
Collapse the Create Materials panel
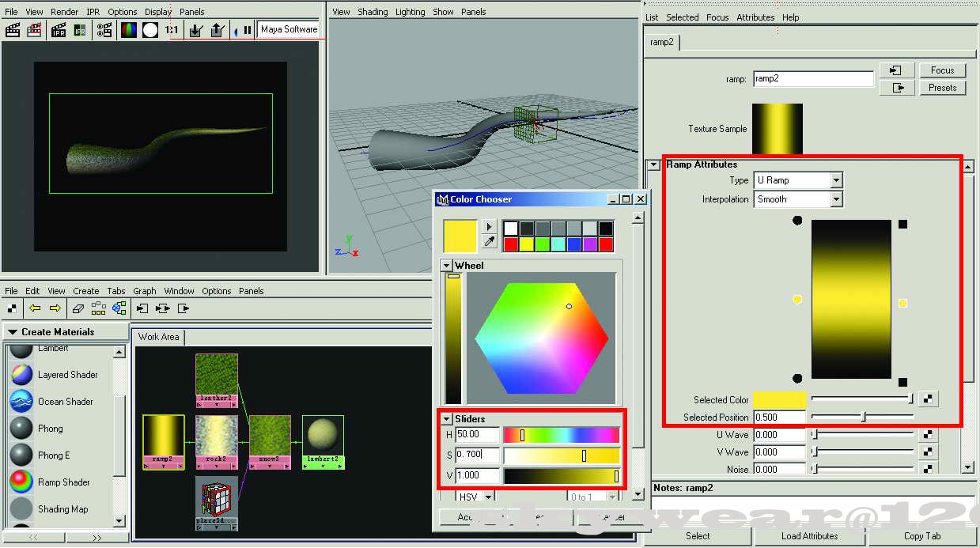pos(13,332)
